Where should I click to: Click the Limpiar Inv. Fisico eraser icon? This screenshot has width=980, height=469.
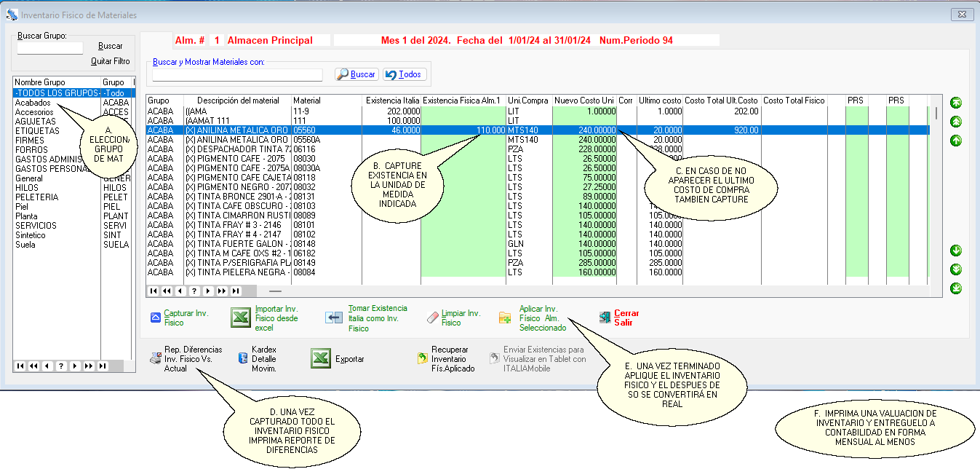(x=434, y=318)
